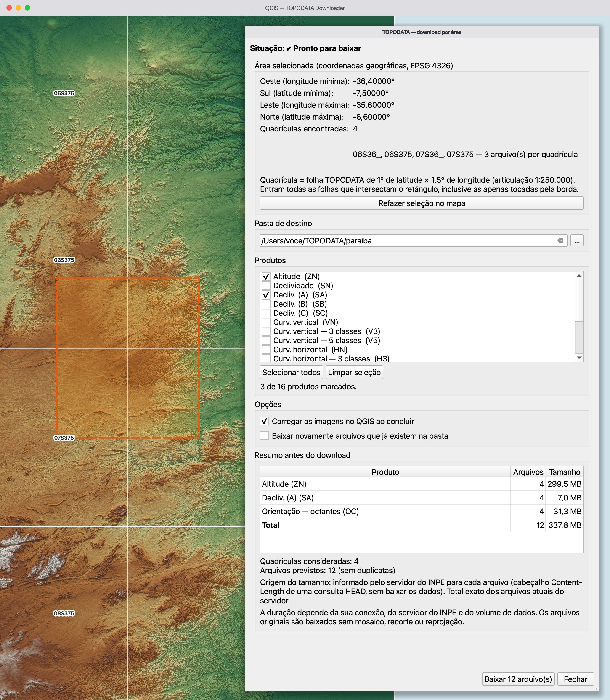The width and height of the screenshot is (610, 700).
Task: Click Refazer seleção no mapa button
Action: 422,203
